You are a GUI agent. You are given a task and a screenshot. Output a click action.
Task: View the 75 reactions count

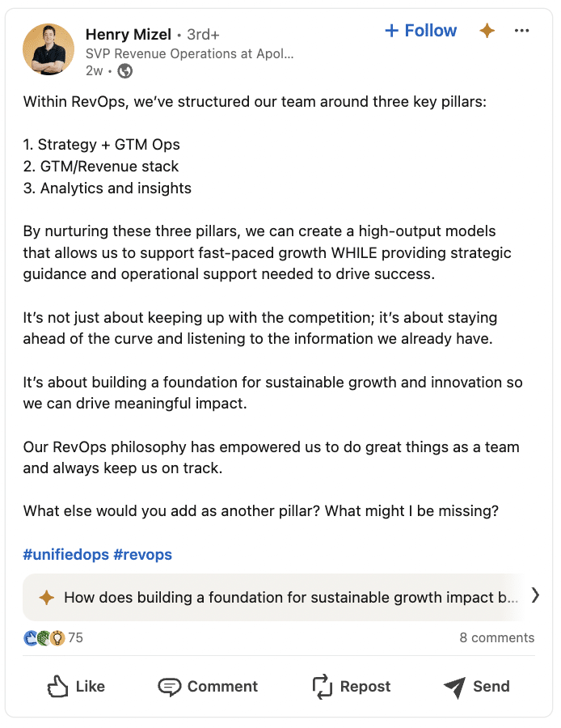(x=76, y=637)
